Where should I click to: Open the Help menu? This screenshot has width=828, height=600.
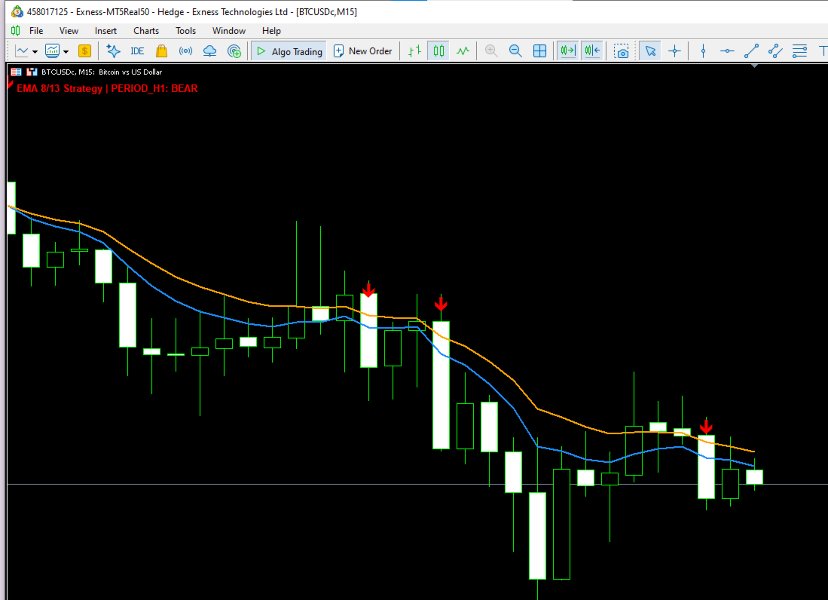point(271,31)
